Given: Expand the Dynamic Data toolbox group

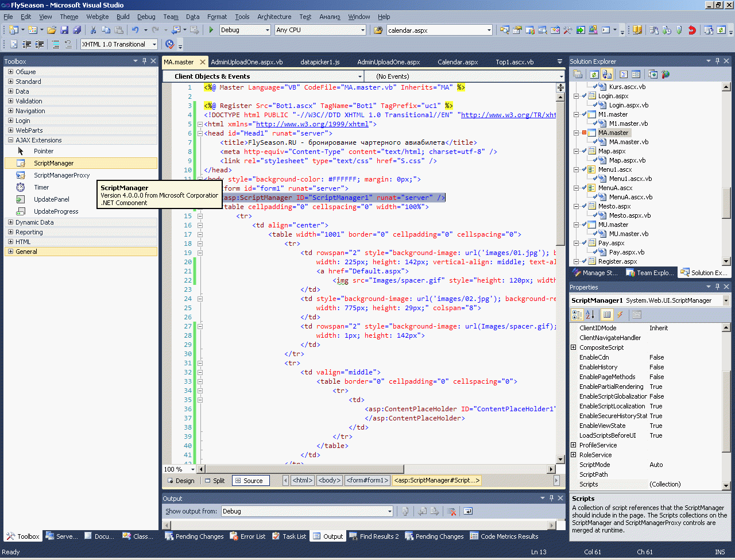Looking at the screenshot, I should coord(10,222).
